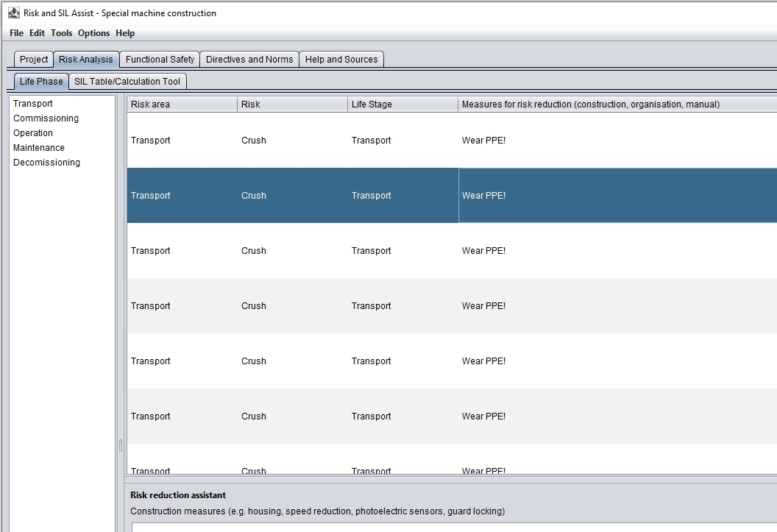The height and width of the screenshot is (532, 777).
Task: Select Operation in the life phase list
Action: pyautogui.click(x=33, y=133)
